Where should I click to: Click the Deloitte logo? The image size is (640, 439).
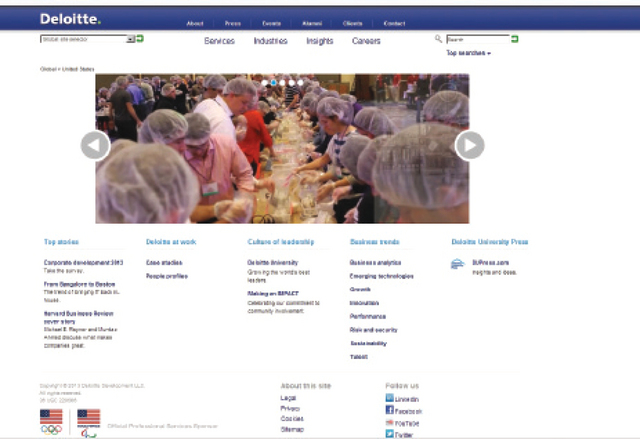tap(70, 19)
